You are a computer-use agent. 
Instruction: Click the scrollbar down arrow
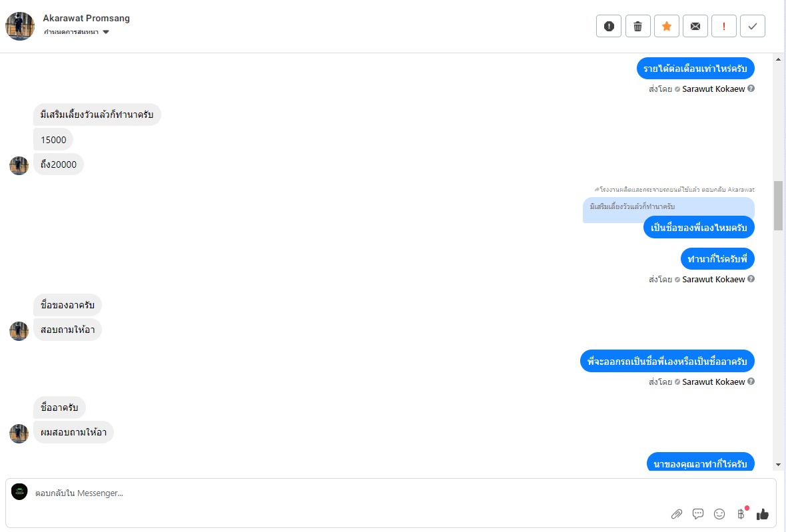tap(778, 464)
